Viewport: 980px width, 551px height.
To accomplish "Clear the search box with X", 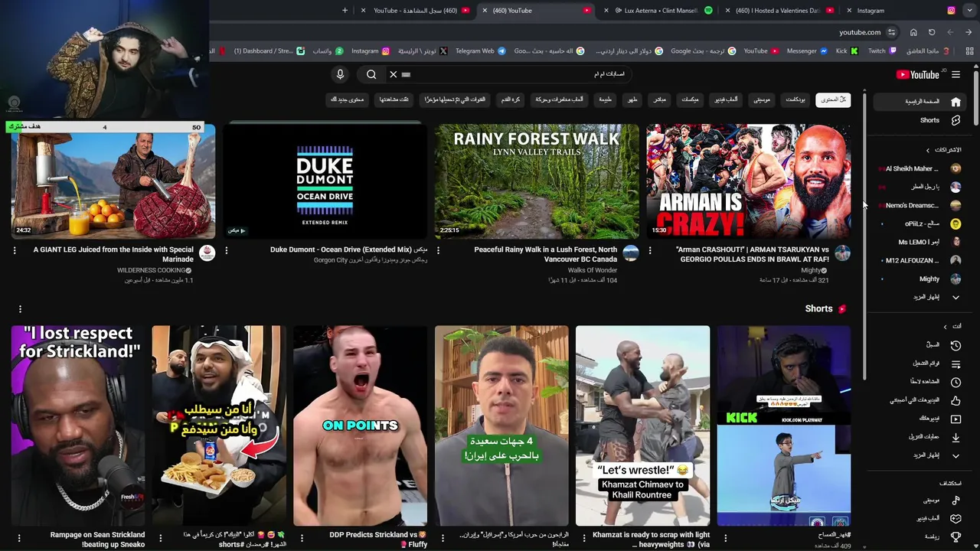I will coord(393,74).
